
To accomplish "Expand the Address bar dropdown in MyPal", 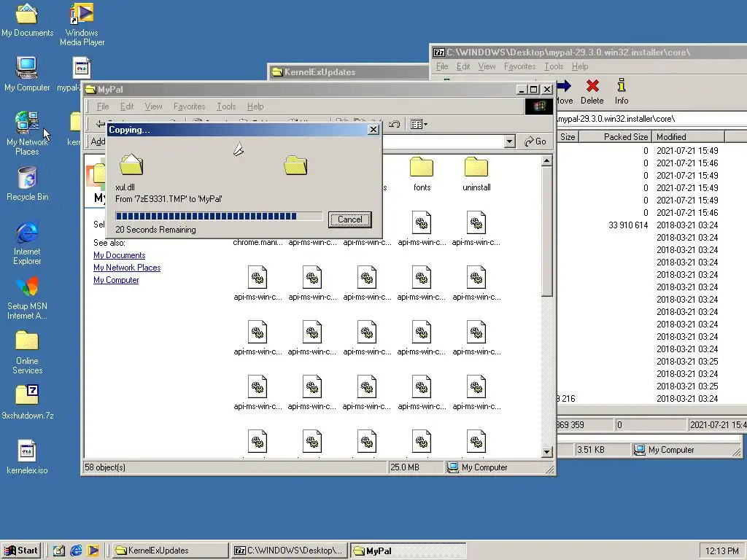I will 510,141.
